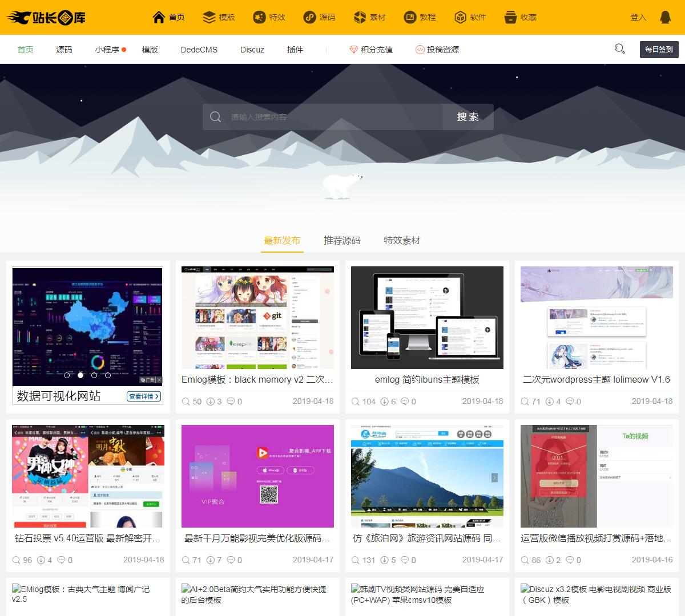This screenshot has height=616, width=685.
Task: Switch to 最新发布 tab
Action: coord(282,241)
